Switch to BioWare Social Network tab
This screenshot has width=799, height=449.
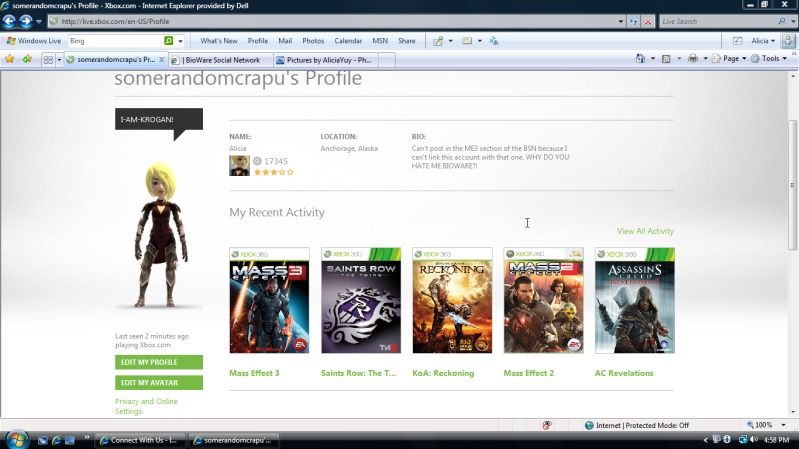(221, 60)
